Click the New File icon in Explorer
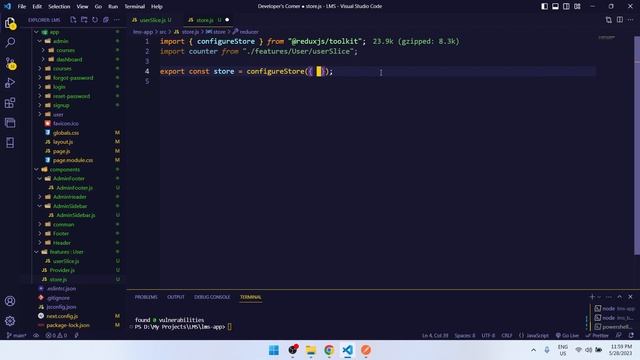 [x=73, y=20]
